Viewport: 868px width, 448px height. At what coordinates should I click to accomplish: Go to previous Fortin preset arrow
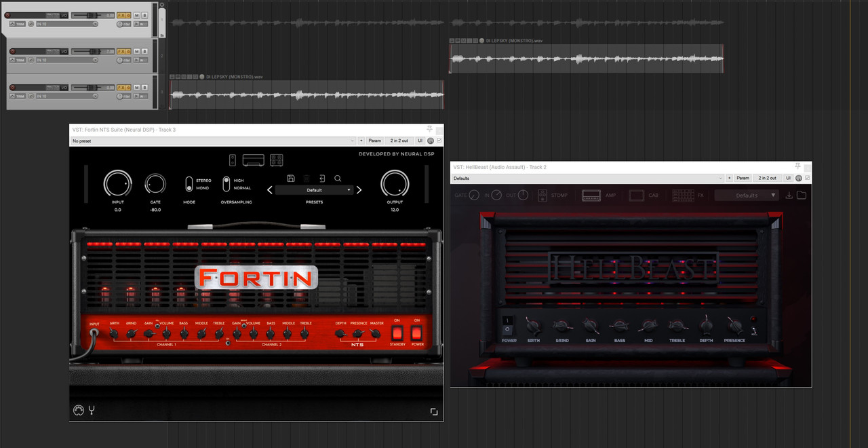269,190
